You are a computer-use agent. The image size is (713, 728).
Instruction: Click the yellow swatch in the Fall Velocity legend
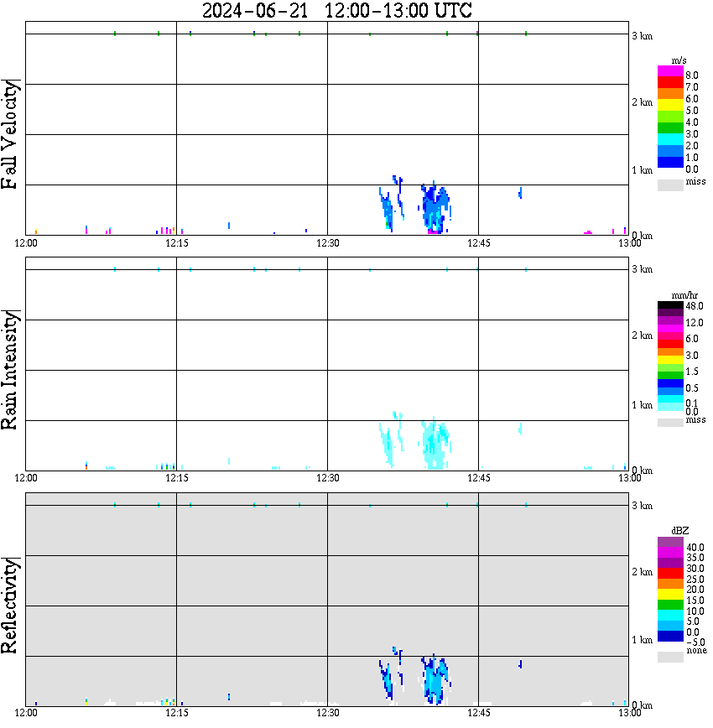click(x=670, y=106)
